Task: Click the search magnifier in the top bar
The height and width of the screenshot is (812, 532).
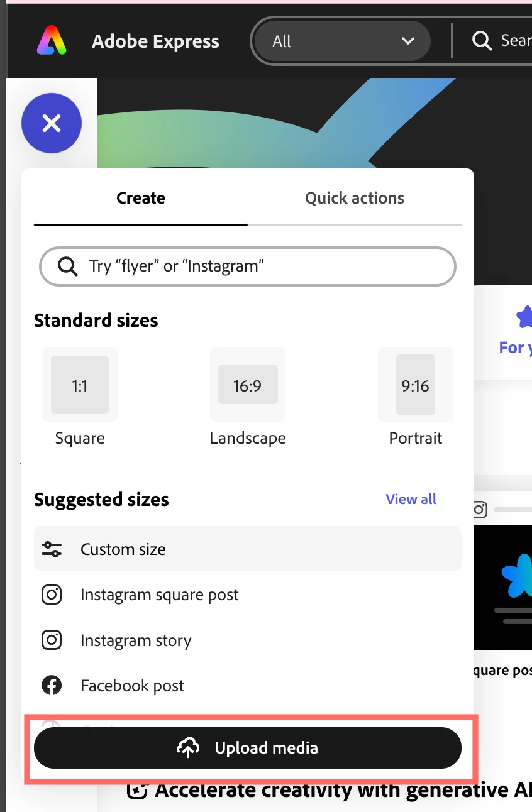Action: [482, 41]
